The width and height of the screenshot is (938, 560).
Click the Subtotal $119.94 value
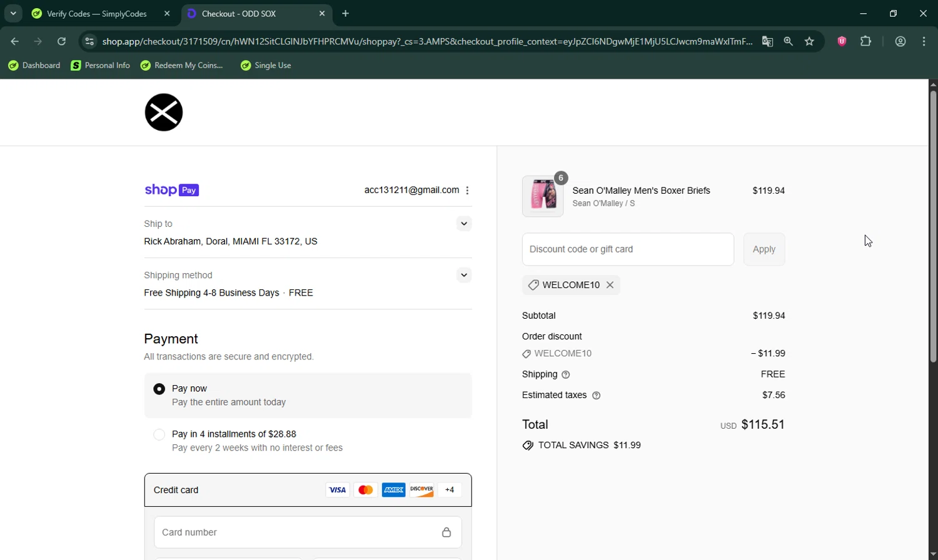(769, 316)
